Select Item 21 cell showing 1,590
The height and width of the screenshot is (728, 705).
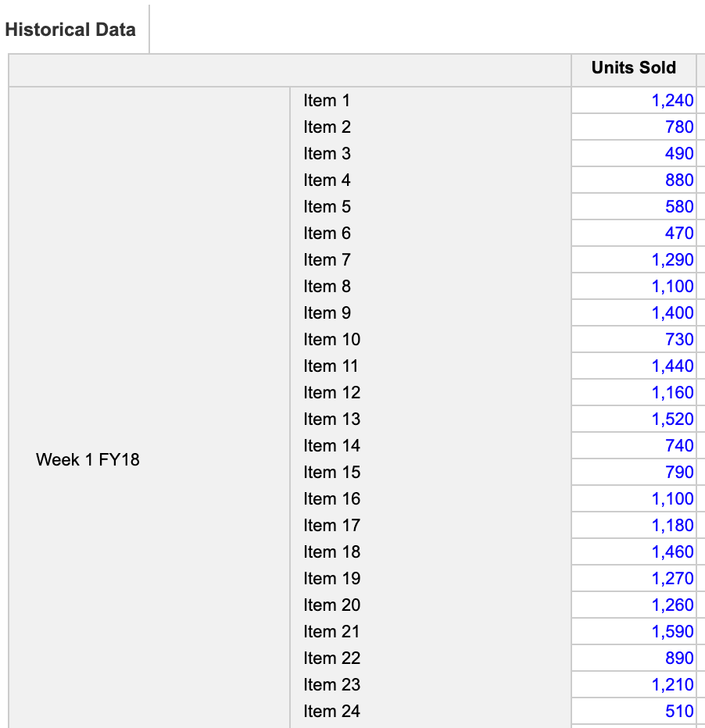(634, 631)
